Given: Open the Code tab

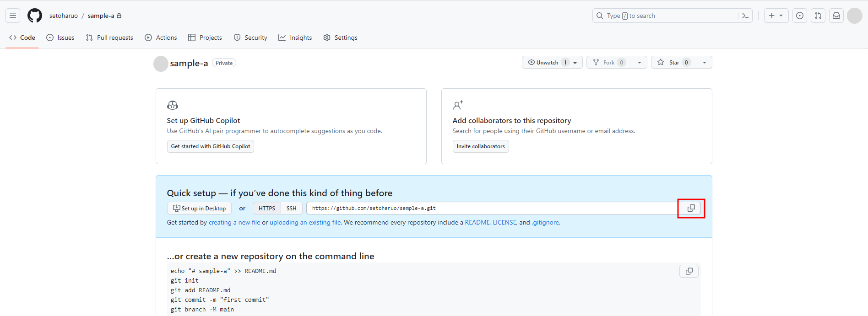Looking at the screenshot, I should tap(22, 37).
